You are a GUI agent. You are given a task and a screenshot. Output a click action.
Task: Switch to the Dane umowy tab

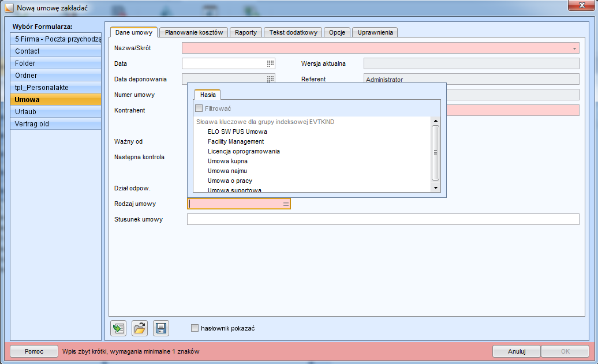[133, 32]
